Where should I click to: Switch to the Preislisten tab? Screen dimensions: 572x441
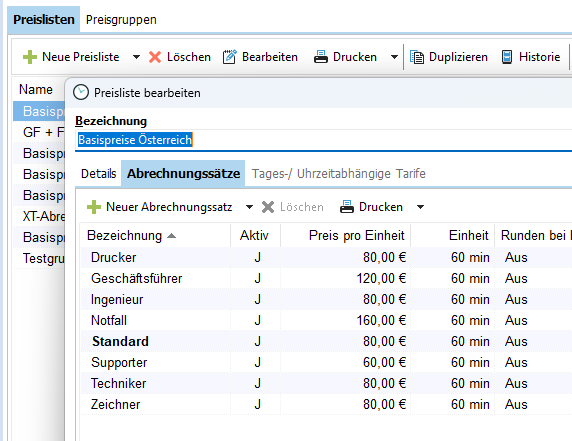click(44, 20)
